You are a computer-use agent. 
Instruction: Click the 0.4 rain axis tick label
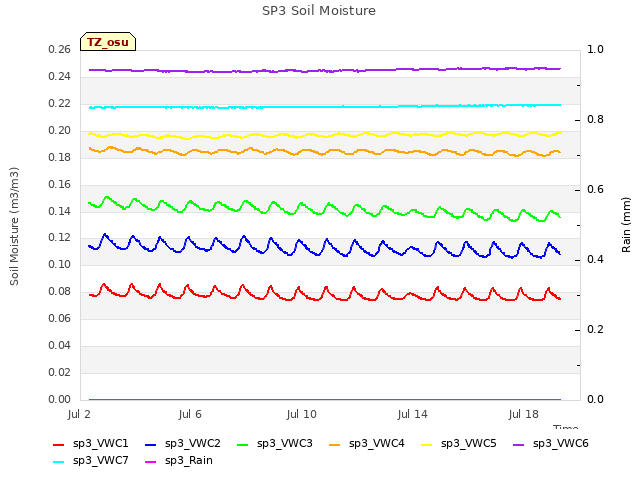pos(595,260)
